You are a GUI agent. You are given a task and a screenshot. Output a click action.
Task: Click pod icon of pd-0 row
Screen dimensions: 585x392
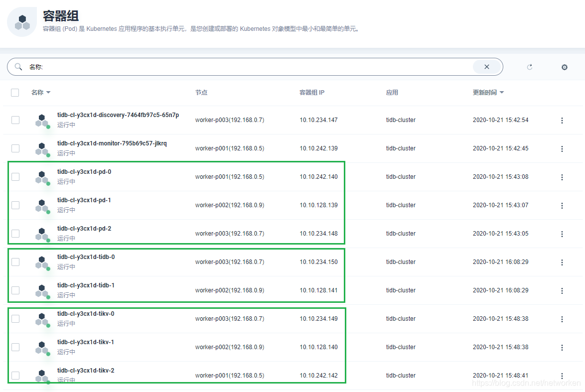coord(42,177)
